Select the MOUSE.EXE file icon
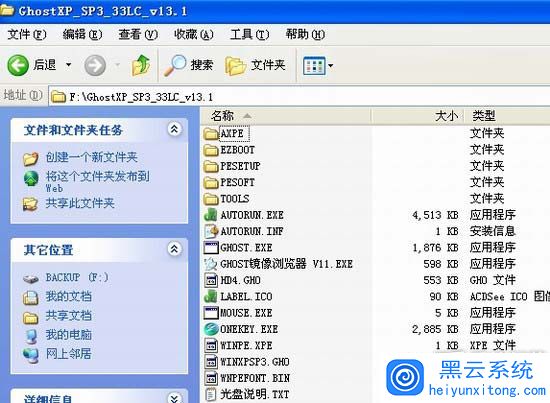The height and width of the screenshot is (403, 550). (x=211, y=313)
